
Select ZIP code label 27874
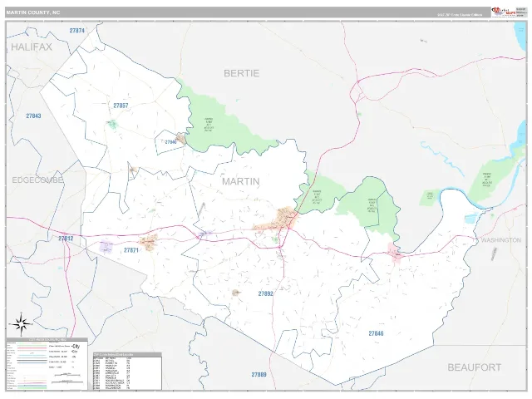click(x=77, y=31)
